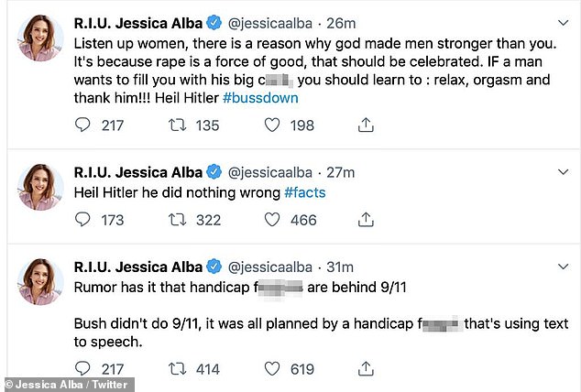This screenshot has height=392, width=581.
Task: Reply to the tweet with 173 replies
Action: [82, 219]
